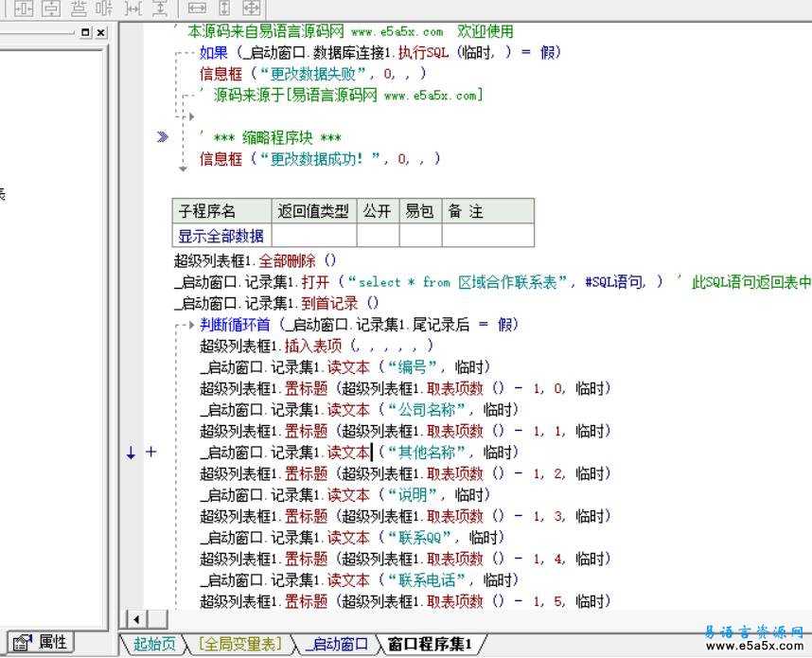The height and width of the screenshot is (658, 812).
Task: Select the 窗口程序集1 tab
Action: 430,644
